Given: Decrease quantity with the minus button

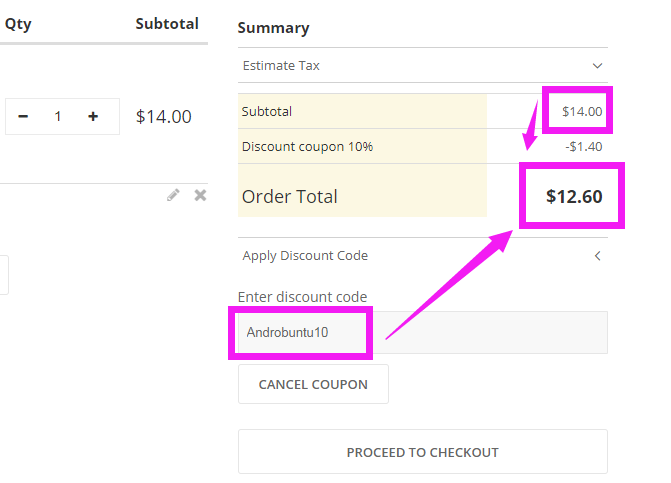Looking at the screenshot, I should (x=23, y=117).
